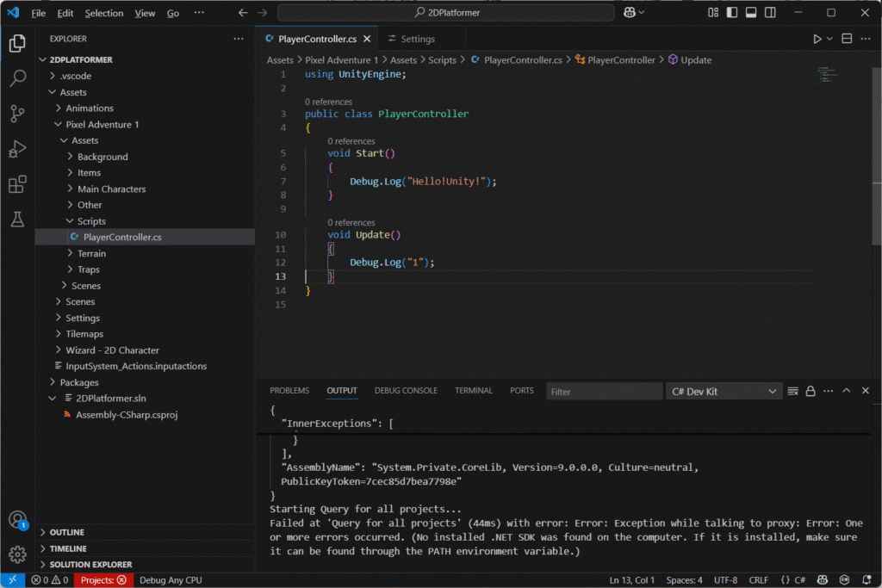Expand the Solution Explorer section
Image resolution: width=882 pixels, height=588 pixels.
pos(145,564)
